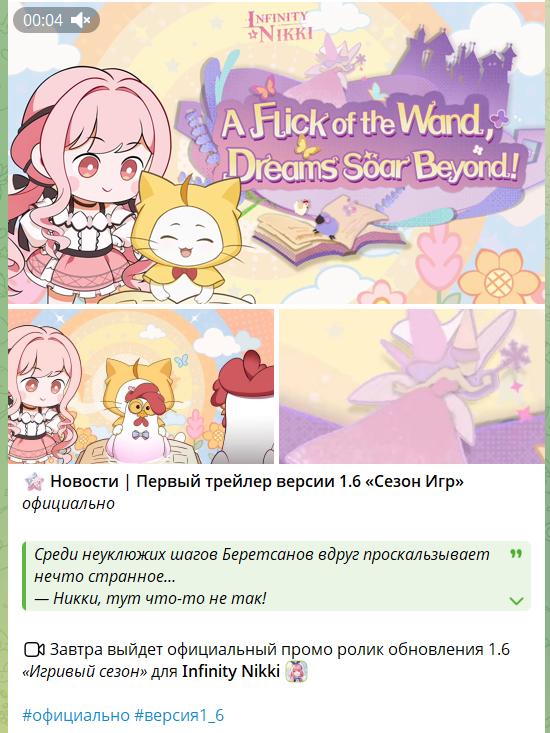Click the green quotation mark icon
Screen dimensions: 550x733
click(516, 554)
